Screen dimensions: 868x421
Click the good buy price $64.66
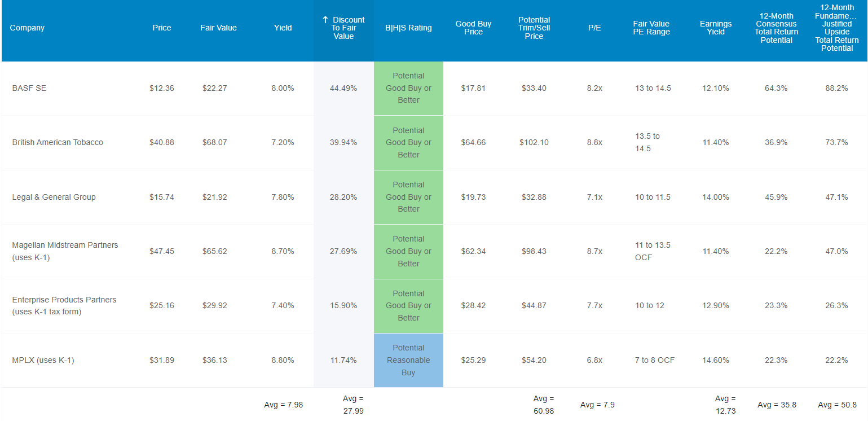click(x=473, y=142)
